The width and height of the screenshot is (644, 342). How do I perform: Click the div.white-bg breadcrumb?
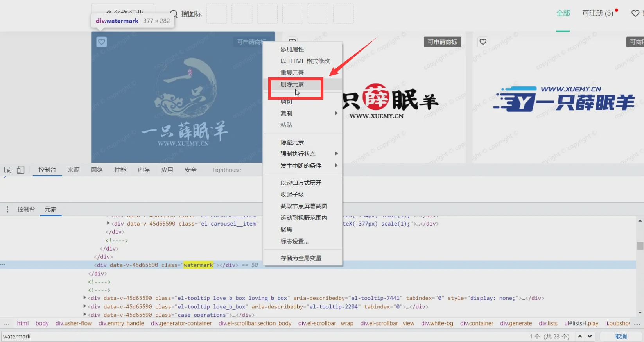coord(437,324)
